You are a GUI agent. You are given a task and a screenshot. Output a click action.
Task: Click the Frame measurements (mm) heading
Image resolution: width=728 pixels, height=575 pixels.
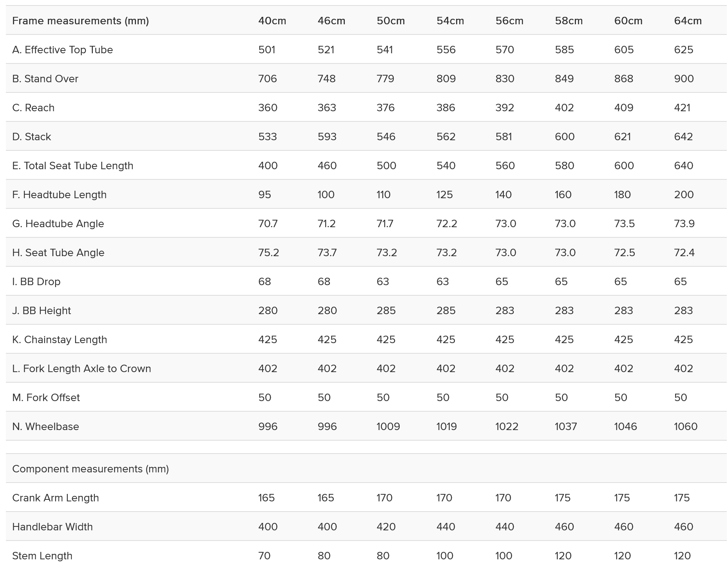click(80, 21)
